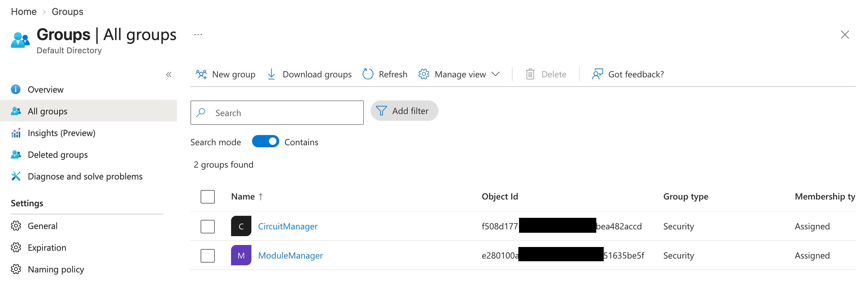Screen dimensions: 868x285
Task: Click the object ID starting f508d177
Action: coord(562,226)
